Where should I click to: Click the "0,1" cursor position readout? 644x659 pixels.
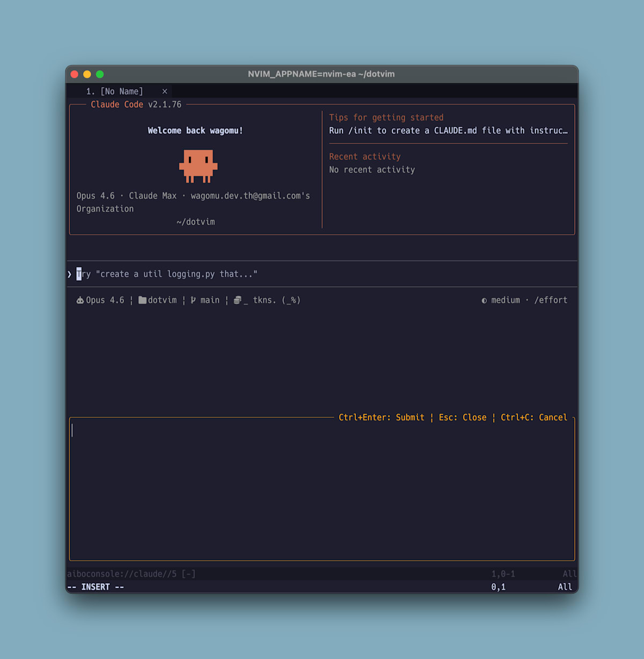coord(499,587)
